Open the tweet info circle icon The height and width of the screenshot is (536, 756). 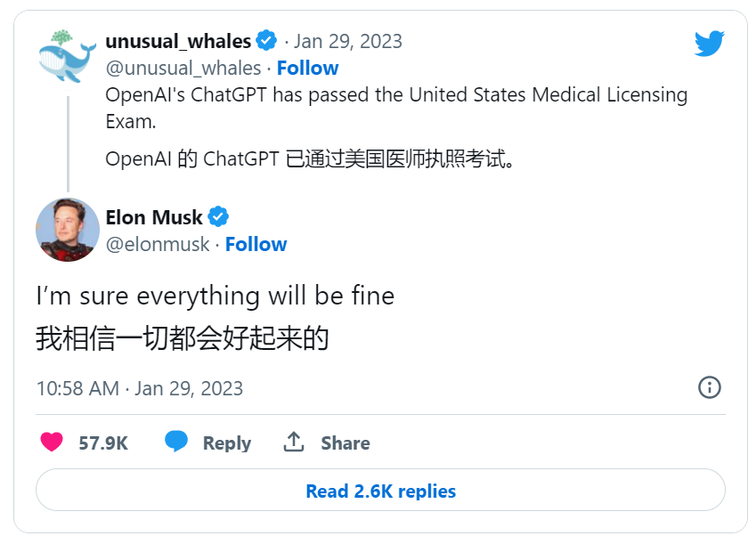tap(709, 387)
